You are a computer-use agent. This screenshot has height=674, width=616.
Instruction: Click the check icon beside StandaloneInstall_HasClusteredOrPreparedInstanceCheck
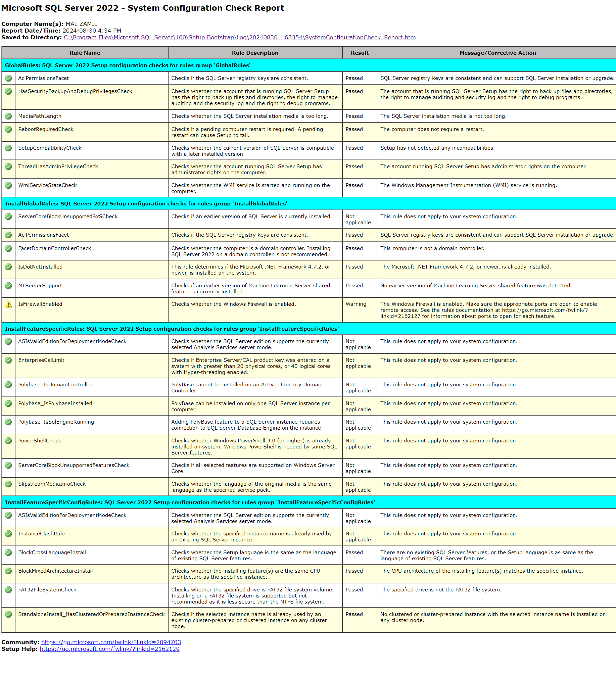[8, 614]
